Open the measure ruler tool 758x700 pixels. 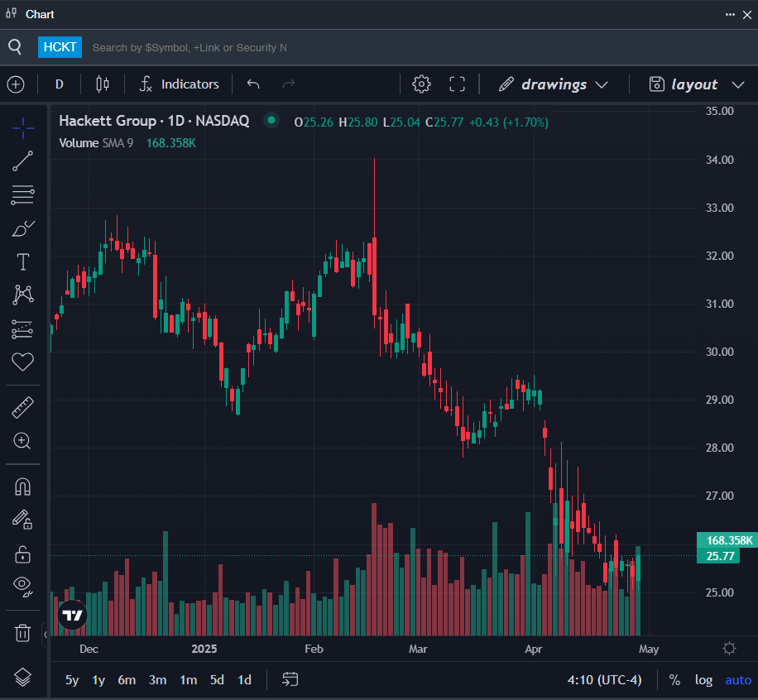coord(22,407)
